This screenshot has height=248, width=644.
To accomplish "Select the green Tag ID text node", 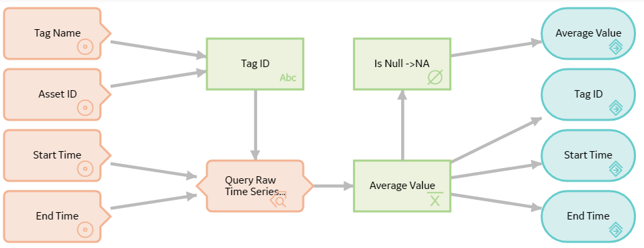I will tap(255, 64).
